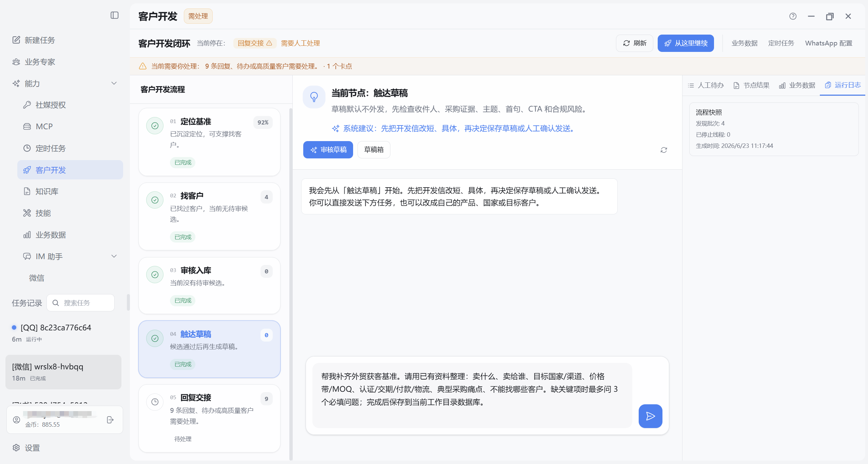Select step 03 审核入库 card
This screenshot has height=464, width=868.
(209, 286)
